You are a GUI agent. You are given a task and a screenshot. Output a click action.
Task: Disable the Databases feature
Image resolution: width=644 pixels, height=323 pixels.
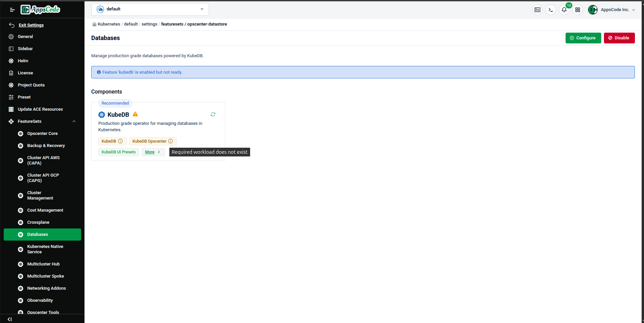coord(619,38)
